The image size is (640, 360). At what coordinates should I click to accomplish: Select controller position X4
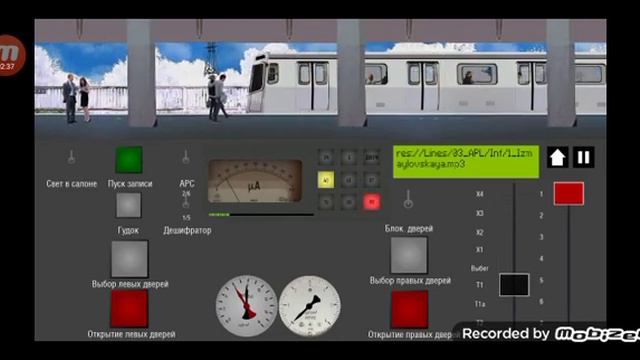480,194
